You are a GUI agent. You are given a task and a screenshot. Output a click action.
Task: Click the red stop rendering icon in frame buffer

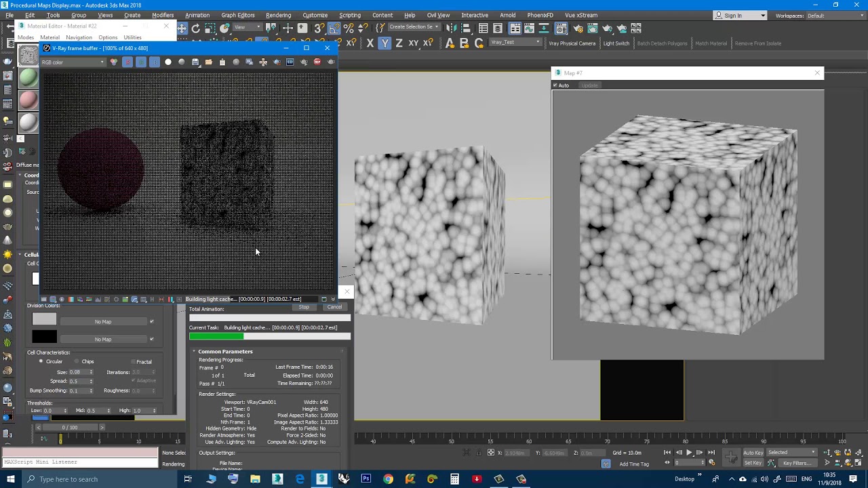(317, 62)
